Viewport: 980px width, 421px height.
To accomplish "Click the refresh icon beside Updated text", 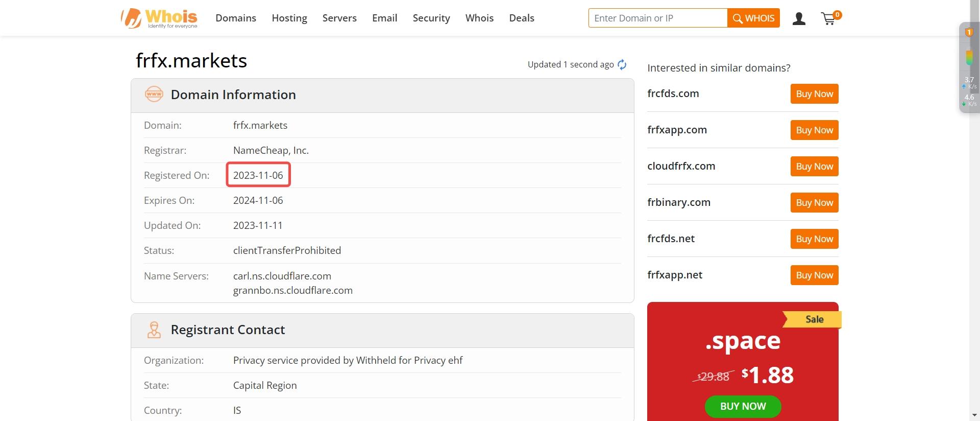I will point(622,64).
